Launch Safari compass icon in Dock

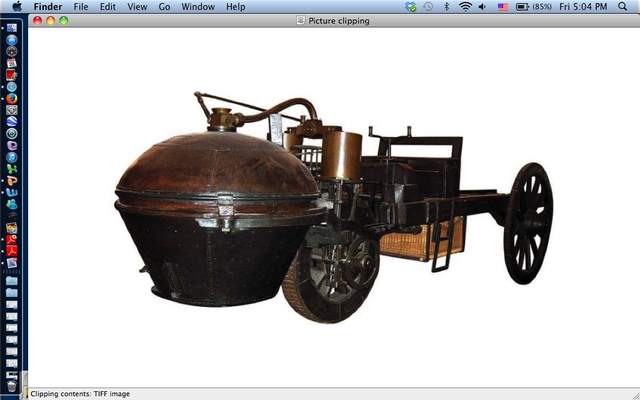(x=12, y=87)
